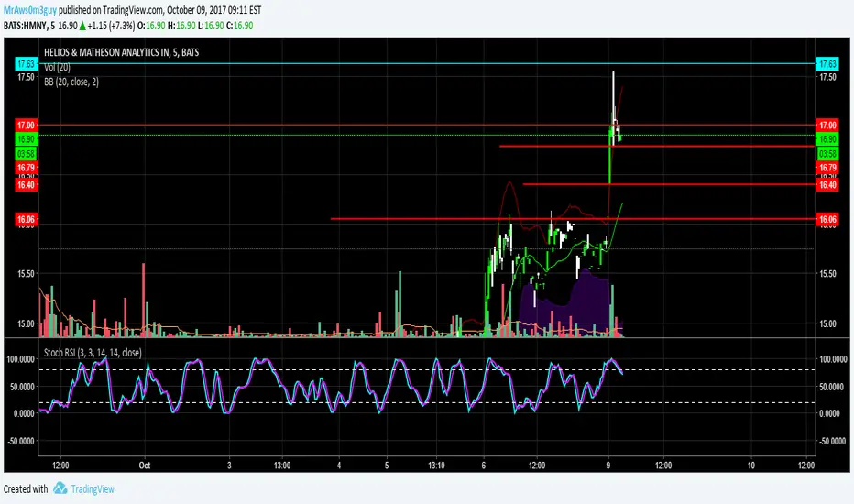854x504 pixels.
Task: Click the green 16.90 current price tag on right axis
Action: coord(827,139)
